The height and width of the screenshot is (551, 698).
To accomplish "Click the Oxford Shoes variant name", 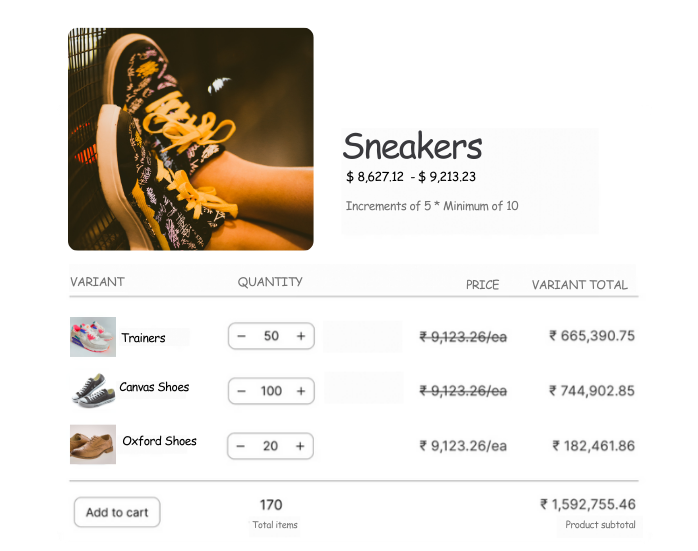I will click(x=159, y=441).
